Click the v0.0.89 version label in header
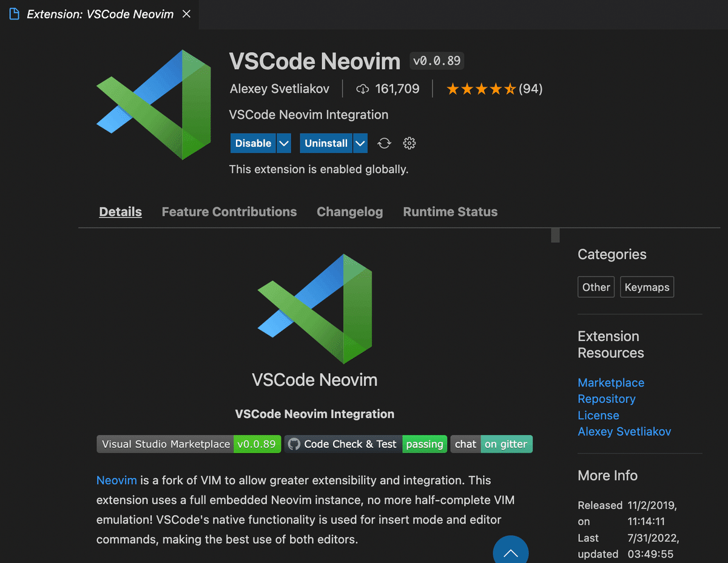728x563 pixels. (x=437, y=61)
